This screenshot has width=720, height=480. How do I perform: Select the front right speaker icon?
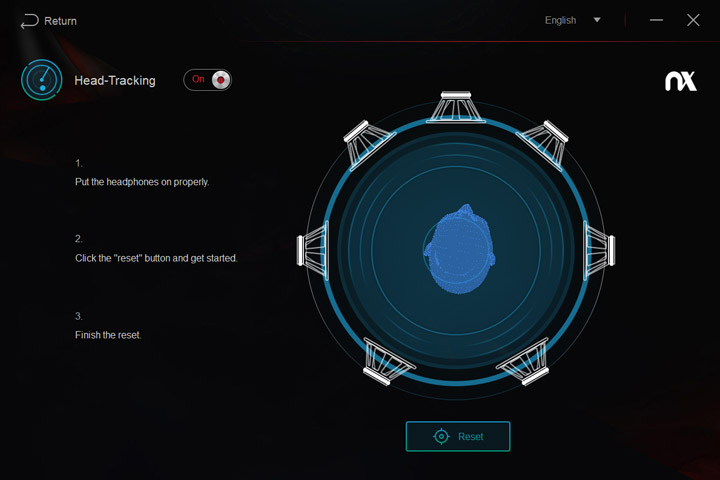(543, 144)
